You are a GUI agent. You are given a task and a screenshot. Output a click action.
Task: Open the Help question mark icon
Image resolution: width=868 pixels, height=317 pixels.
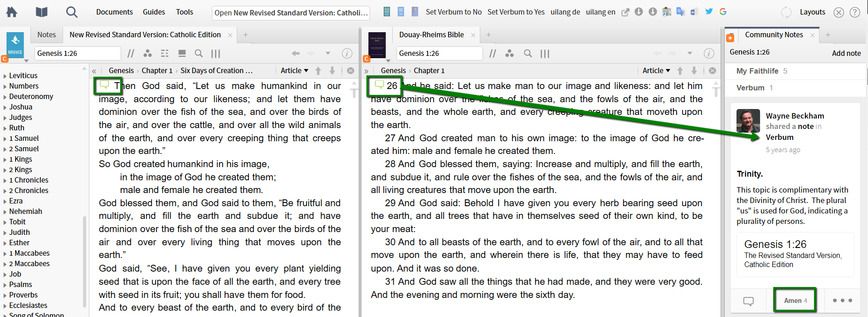[x=855, y=12]
